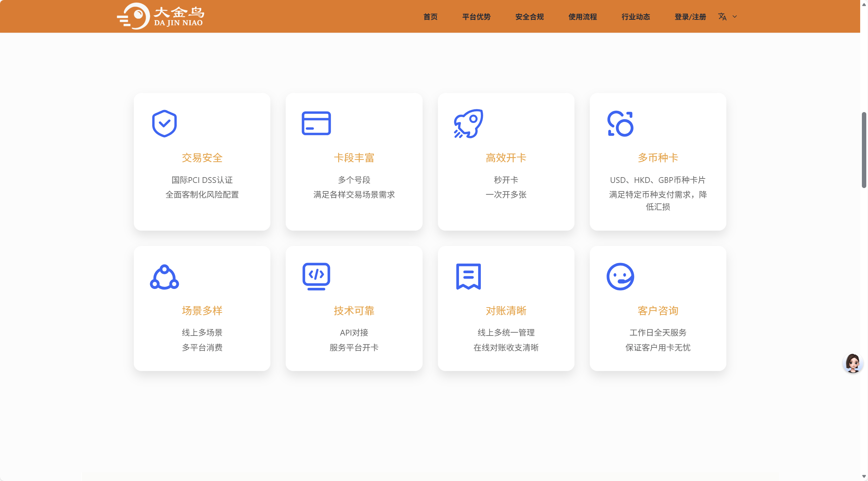This screenshot has height=481, width=868.
Task: Click the rocket icon above 高效开卡
Action: coord(468,123)
